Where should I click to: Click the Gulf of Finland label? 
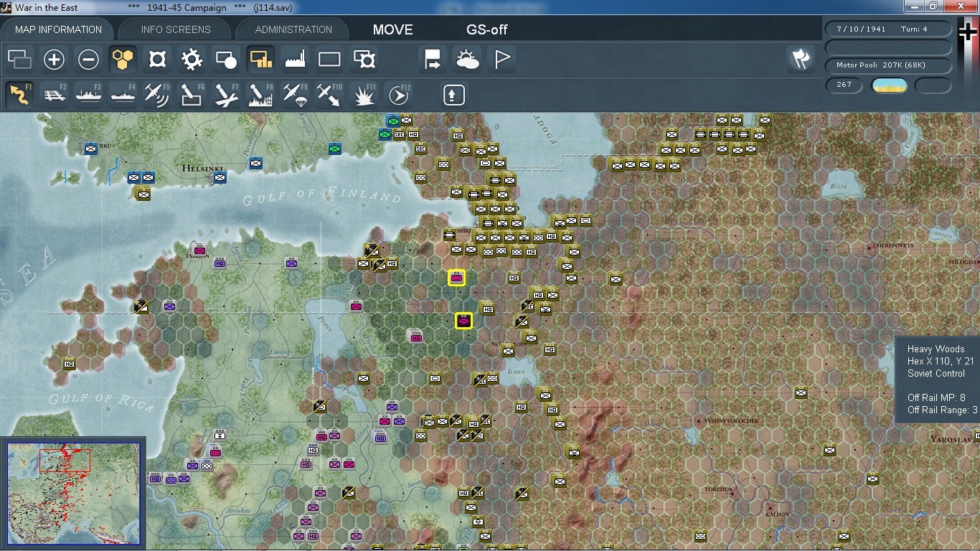point(321,195)
